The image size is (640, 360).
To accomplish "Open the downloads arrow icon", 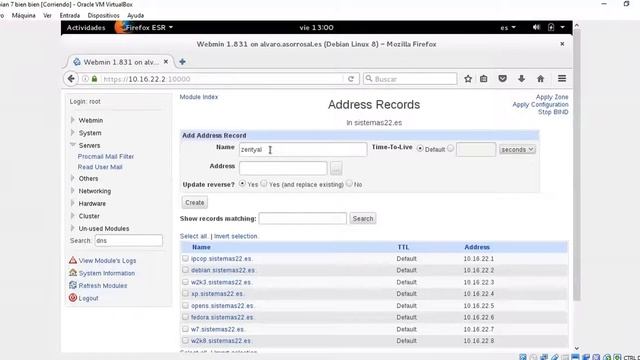I will coord(521,79).
